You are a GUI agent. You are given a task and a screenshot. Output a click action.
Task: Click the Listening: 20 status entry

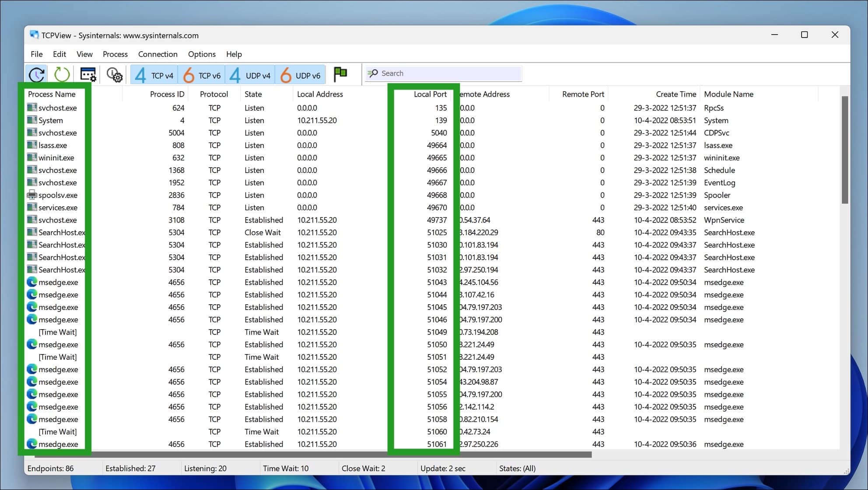pos(205,468)
